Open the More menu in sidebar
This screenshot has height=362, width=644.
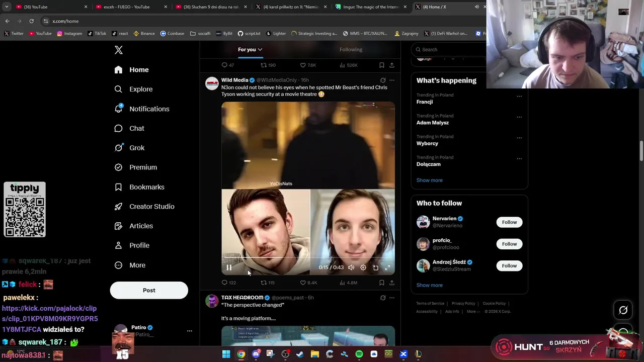click(x=130, y=265)
